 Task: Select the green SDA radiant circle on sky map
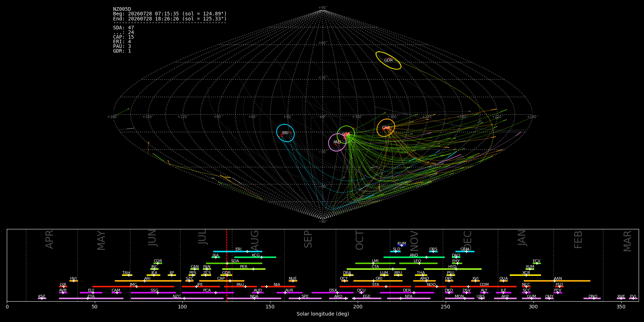(346, 135)
